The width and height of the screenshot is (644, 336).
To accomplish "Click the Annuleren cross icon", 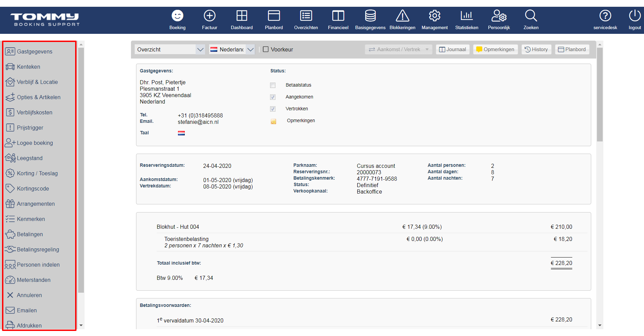I will coord(10,295).
